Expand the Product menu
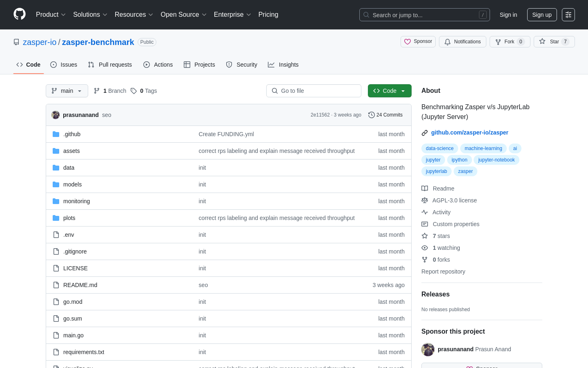This screenshot has height=368, width=588. (x=51, y=15)
